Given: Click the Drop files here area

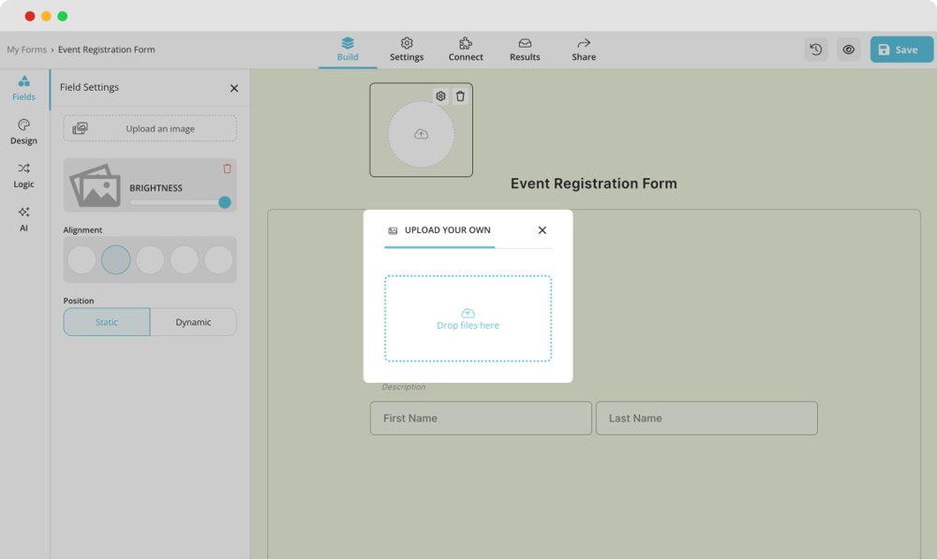Looking at the screenshot, I should click(468, 318).
